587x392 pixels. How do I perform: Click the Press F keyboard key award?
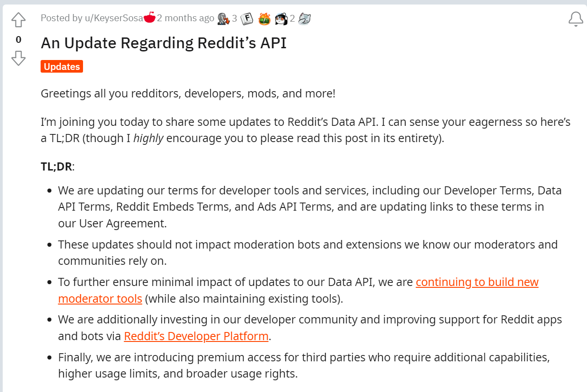tap(247, 18)
